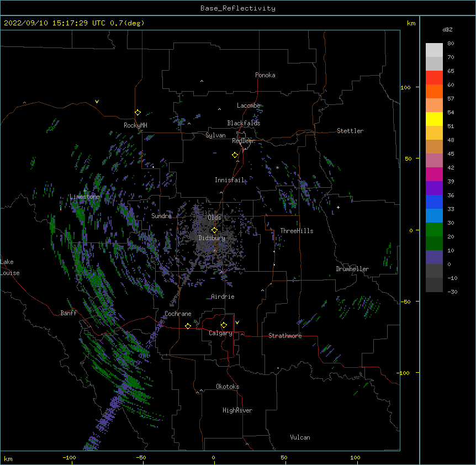476x465 pixels.
Task: Click the yellow diamond marker below Cochrane
Action: tap(188, 326)
